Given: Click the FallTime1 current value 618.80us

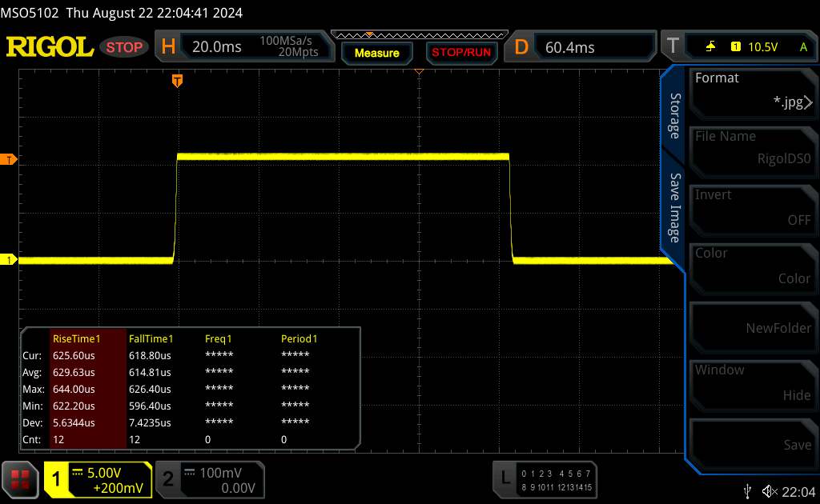Looking at the screenshot, I should pyautogui.click(x=150, y=356).
